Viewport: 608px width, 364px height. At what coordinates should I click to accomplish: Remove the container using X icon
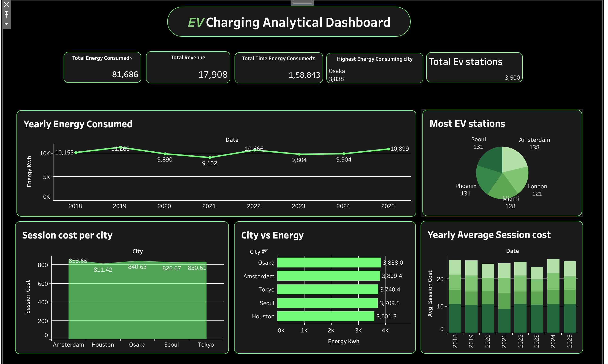click(6, 4)
